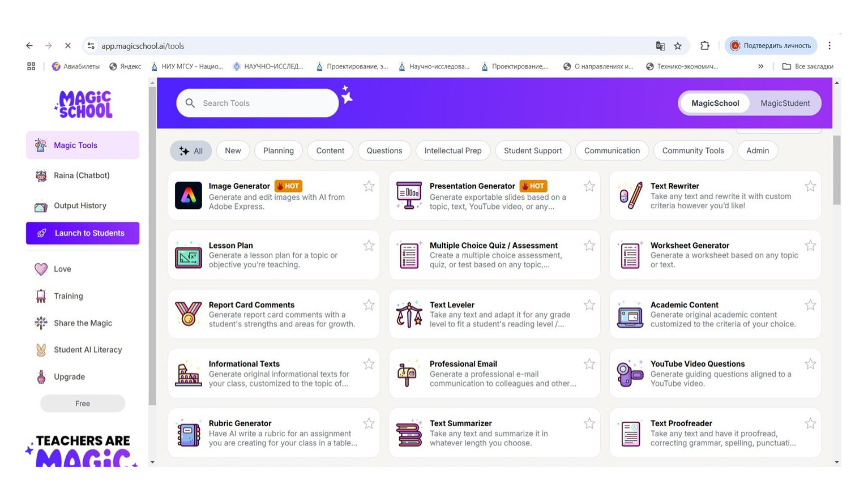Open the Image Generator tool icon
Image resolution: width=868 pixels, height=489 pixels.
coord(188,196)
